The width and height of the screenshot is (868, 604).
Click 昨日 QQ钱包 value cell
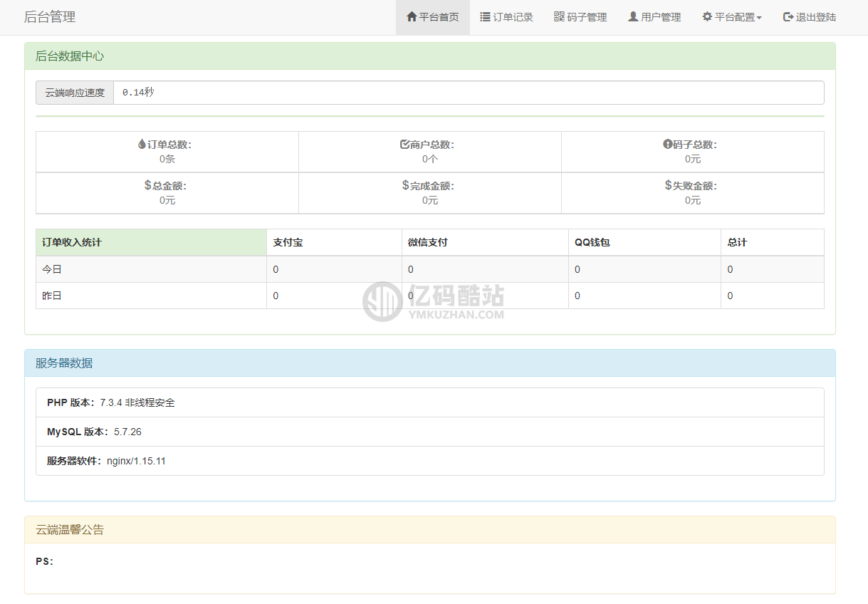[x=644, y=296]
